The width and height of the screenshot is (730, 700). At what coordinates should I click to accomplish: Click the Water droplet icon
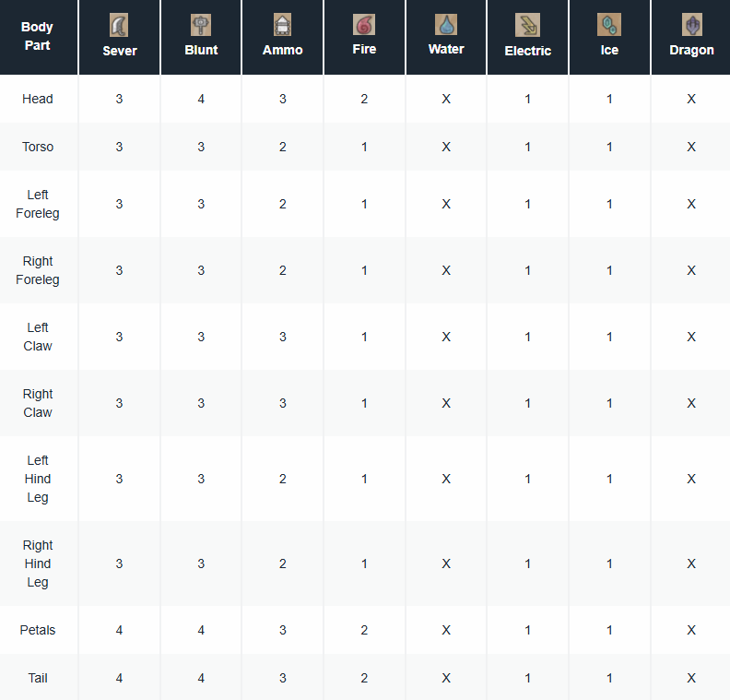pos(446,25)
